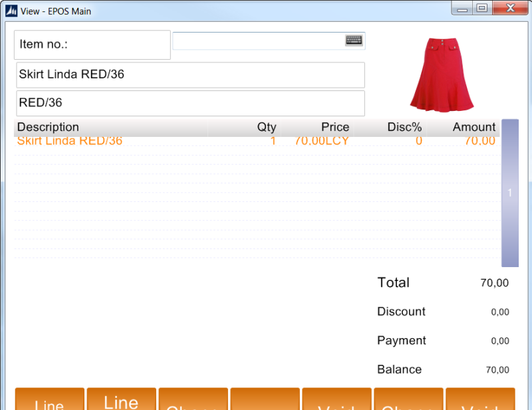The image size is (532, 410).
Task: Click the 70,00LCY price cell
Action: (322, 141)
